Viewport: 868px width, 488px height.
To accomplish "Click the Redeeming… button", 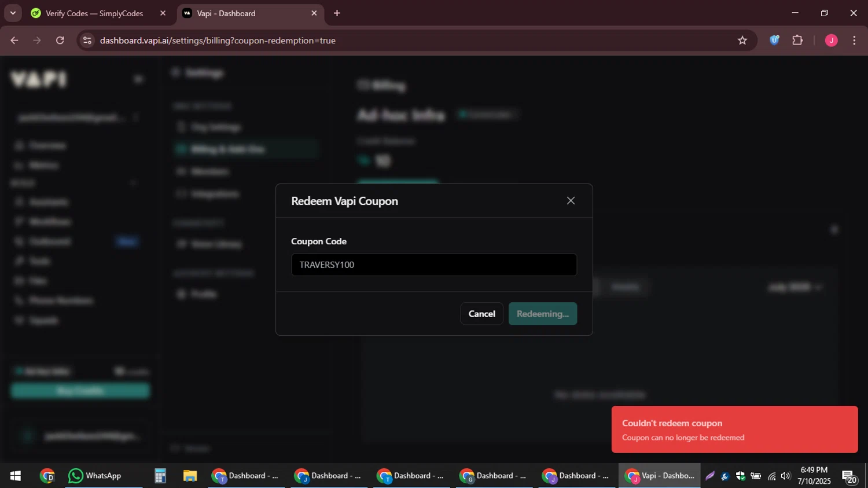I will [x=542, y=314].
